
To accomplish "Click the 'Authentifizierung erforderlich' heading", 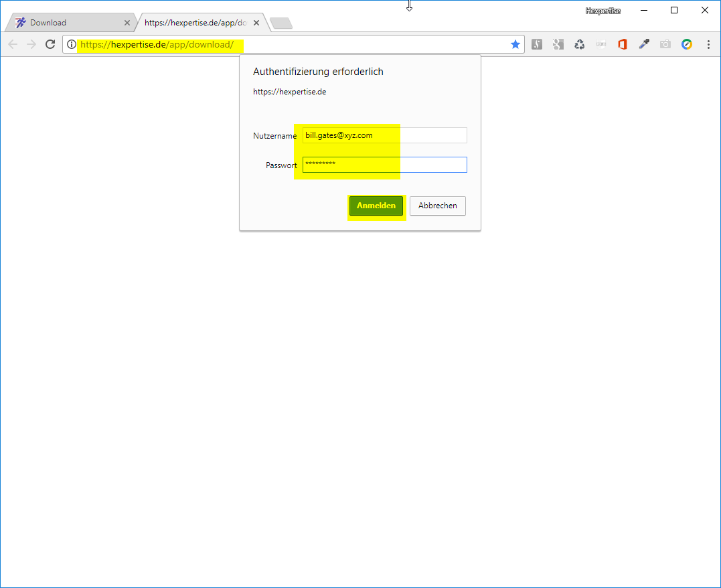I will (318, 71).
